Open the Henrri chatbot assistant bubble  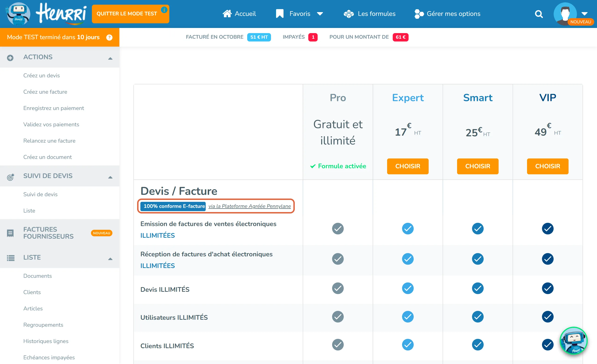tap(573, 341)
